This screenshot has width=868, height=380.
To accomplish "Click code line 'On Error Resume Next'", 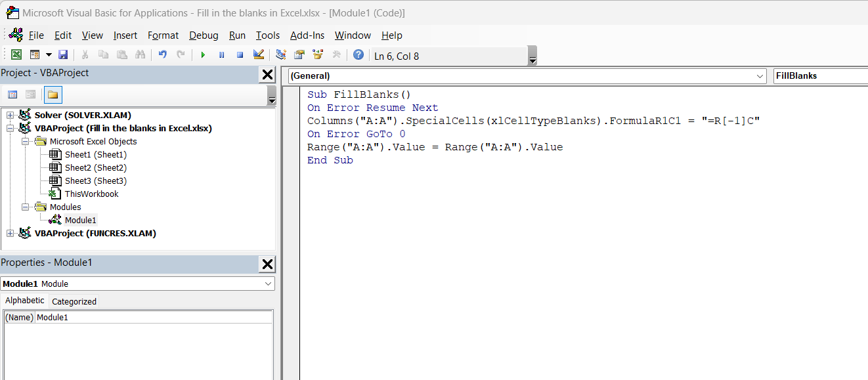I will (372, 108).
